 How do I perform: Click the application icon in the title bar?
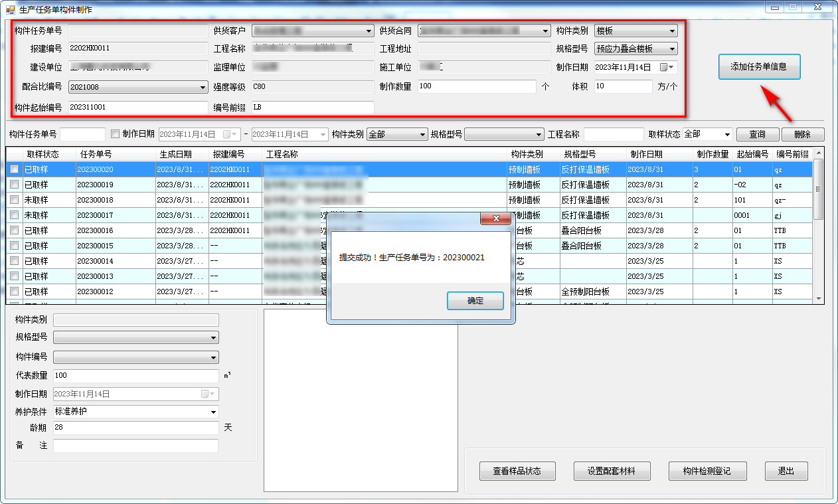coord(10,10)
